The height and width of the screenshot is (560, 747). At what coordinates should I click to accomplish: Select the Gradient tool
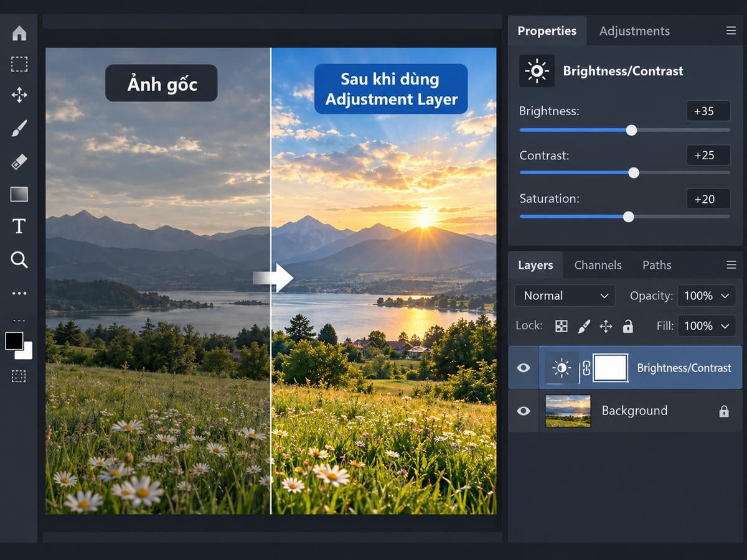(19, 195)
